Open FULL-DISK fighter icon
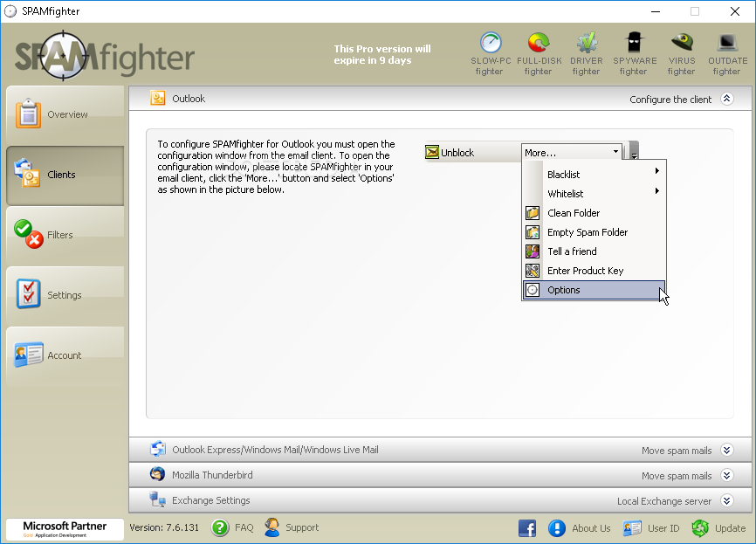The height and width of the screenshot is (544, 756). [x=539, y=44]
